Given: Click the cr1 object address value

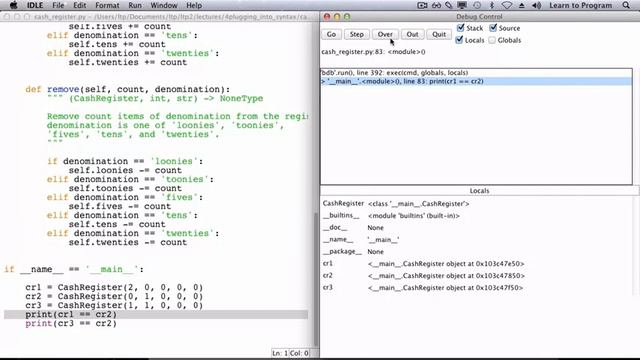Looking at the screenshot, I should pyautogui.click(x=446, y=264).
